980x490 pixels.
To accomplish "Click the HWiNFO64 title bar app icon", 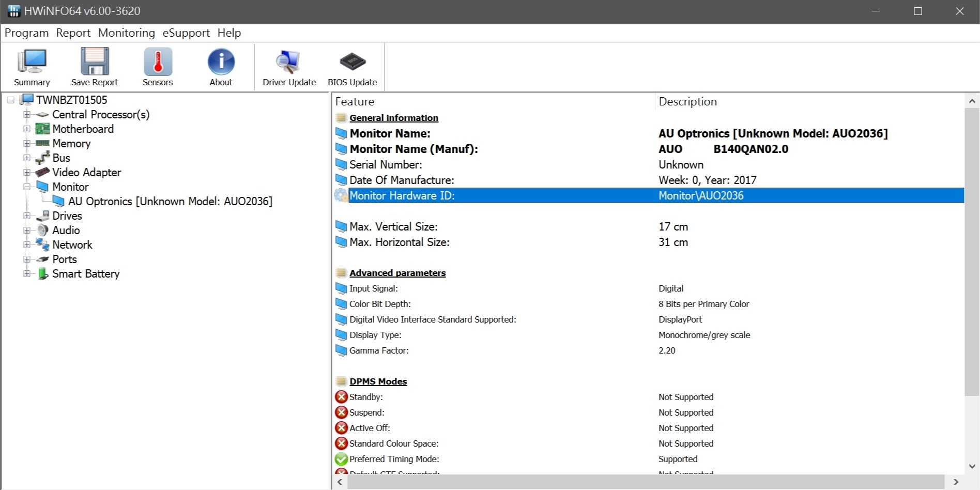I will pyautogui.click(x=13, y=11).
